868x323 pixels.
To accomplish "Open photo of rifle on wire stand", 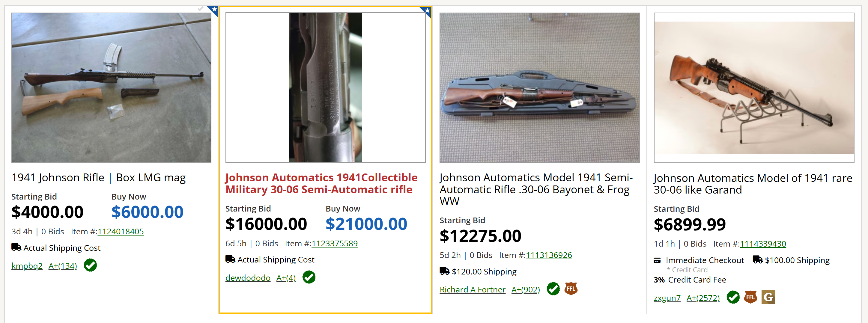I will pyautogui.click(x=754, y=87).
